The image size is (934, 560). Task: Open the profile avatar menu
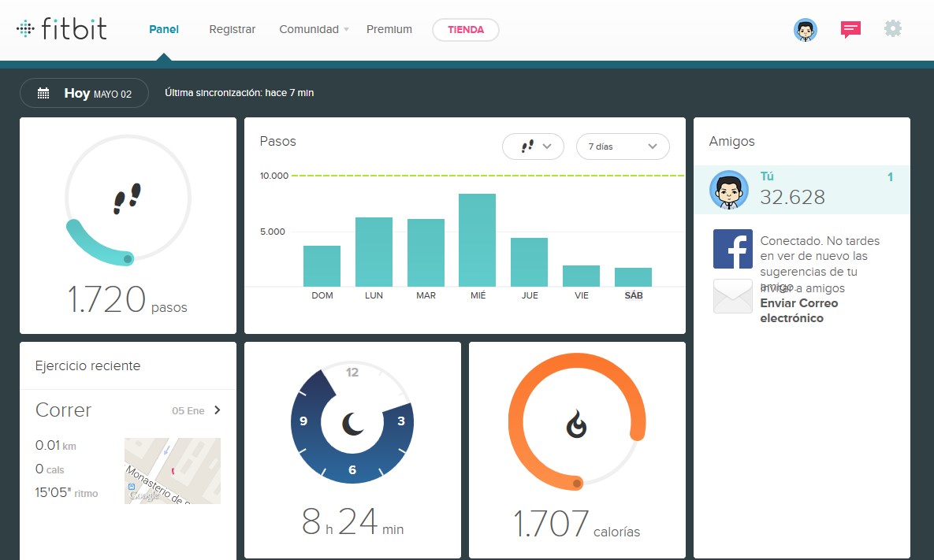point(805,30)
